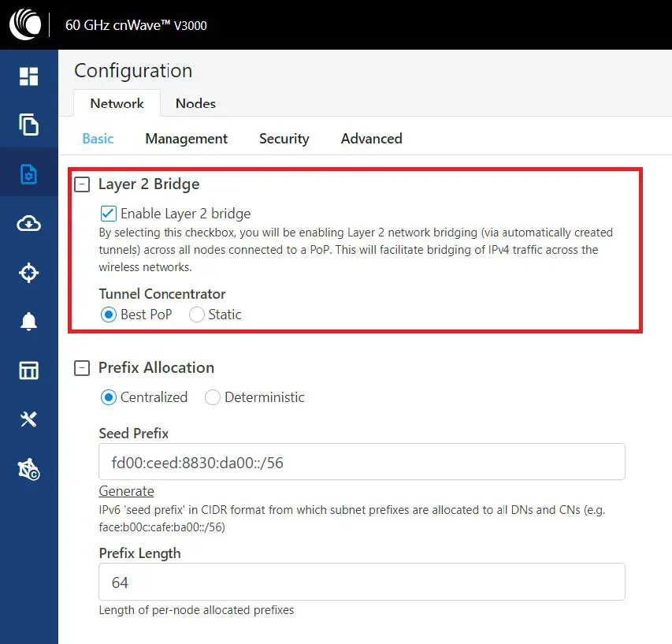The height and width of the screenshot is (644, 672).
Task: Open the copy documents sidebar icon
Action: pyautogui.click(x=29, y=125)
